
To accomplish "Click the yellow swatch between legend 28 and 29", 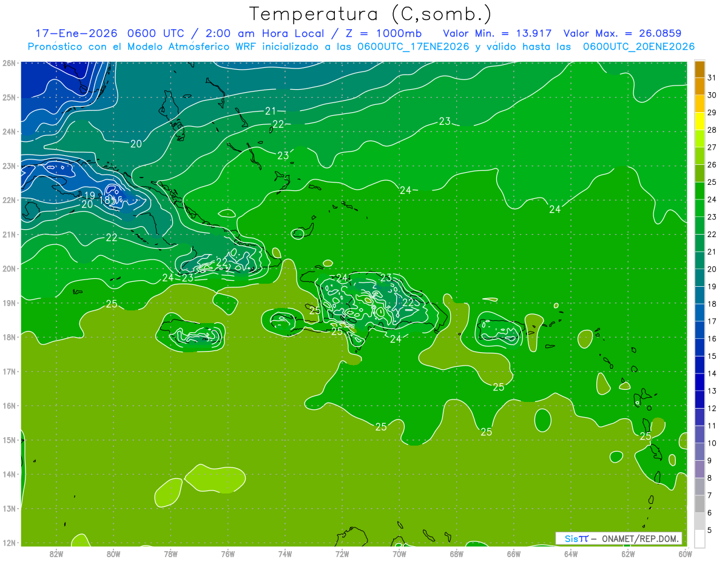I will (700, 121).
